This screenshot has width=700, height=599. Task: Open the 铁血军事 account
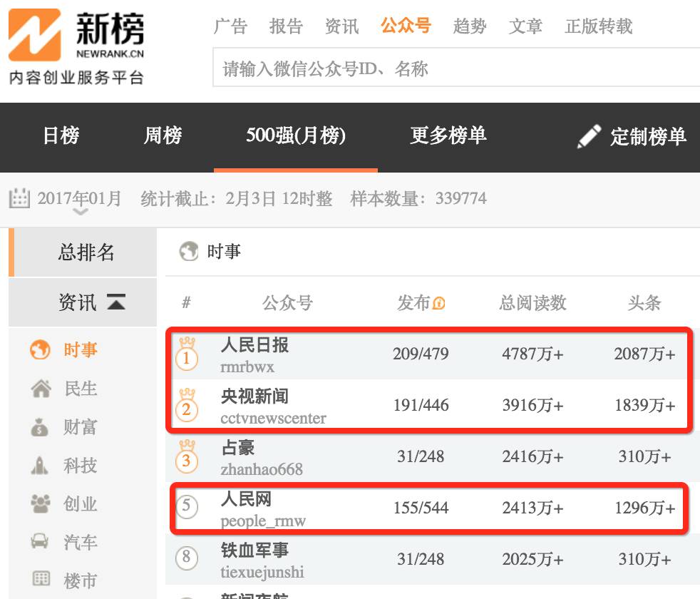point(254,551)
